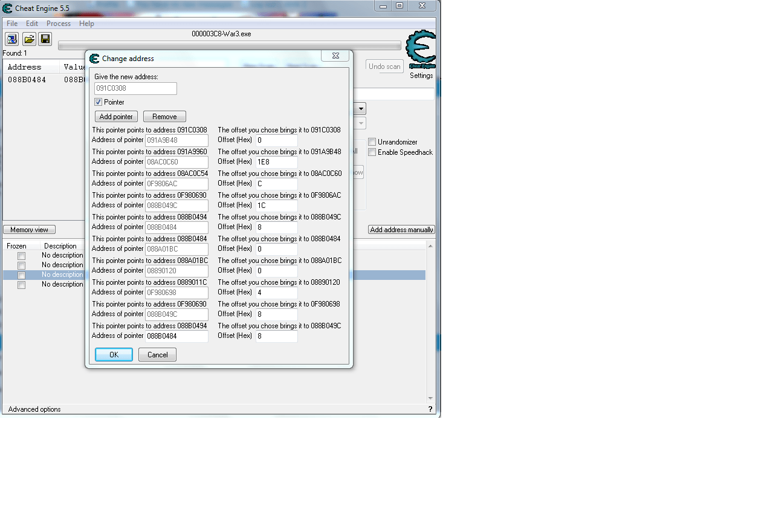Close the Change address dialog
Viewport: 770px width, 532px height.
click(335, 56)
